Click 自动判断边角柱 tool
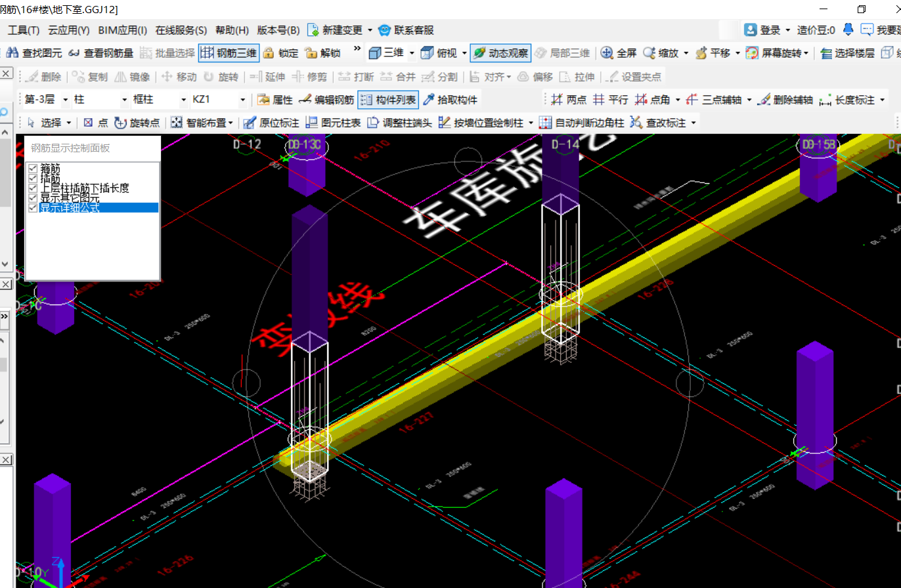The height and width of the screenshot is (588, 901). coord(581,123)
